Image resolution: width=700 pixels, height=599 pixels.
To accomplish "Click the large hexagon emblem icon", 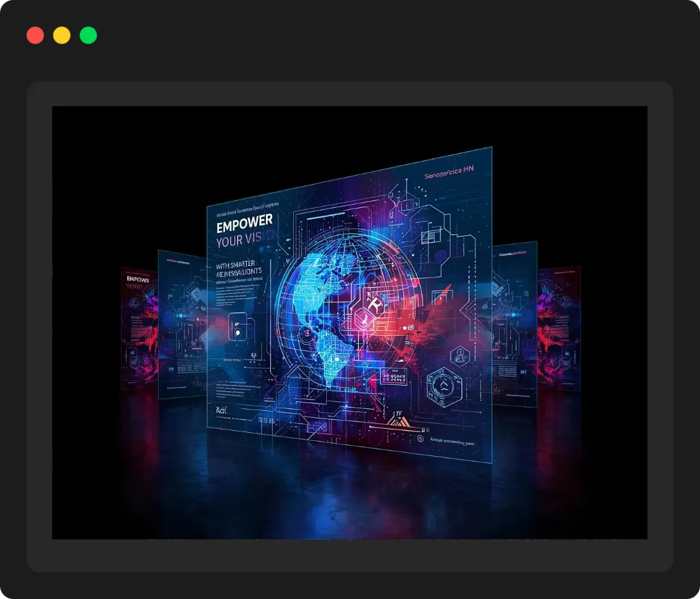I will click(443, 387).
